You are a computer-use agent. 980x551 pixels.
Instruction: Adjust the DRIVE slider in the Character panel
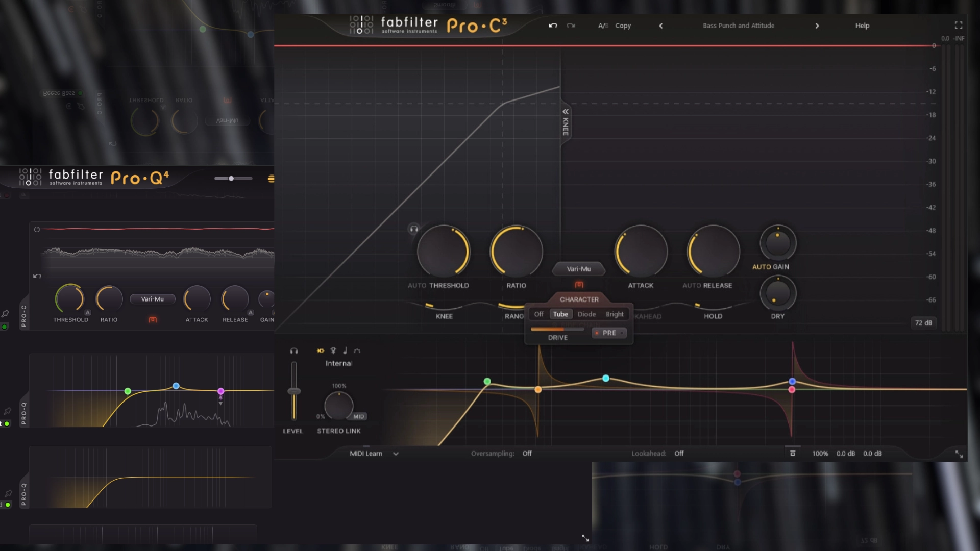click(556, 330)
